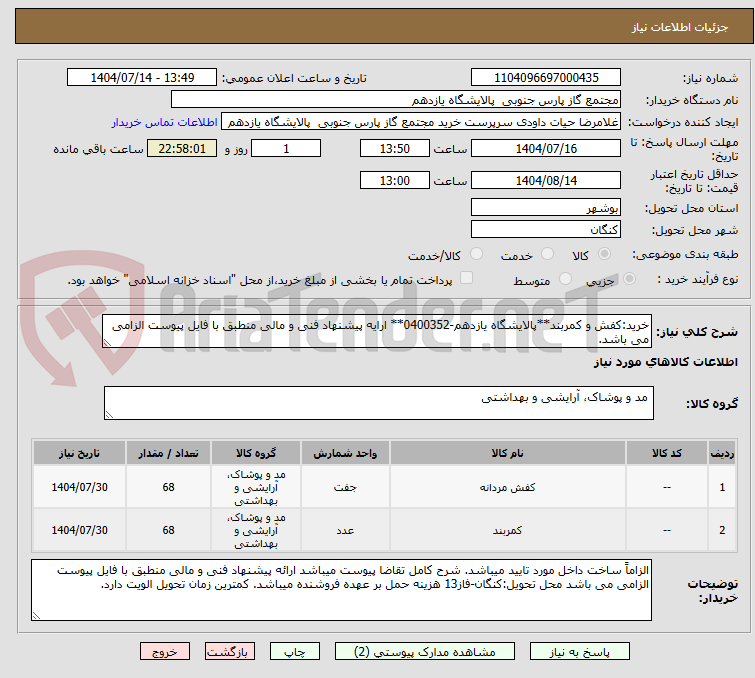Click the 'پاسخ به نیاز' button
The width and height of the screenshot is (755, 678).
click(579, 652)
